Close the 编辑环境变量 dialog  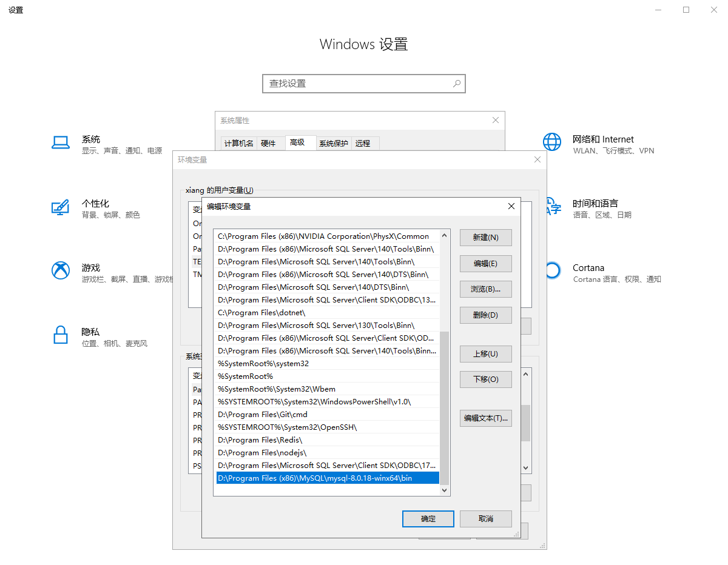point(511,206)
